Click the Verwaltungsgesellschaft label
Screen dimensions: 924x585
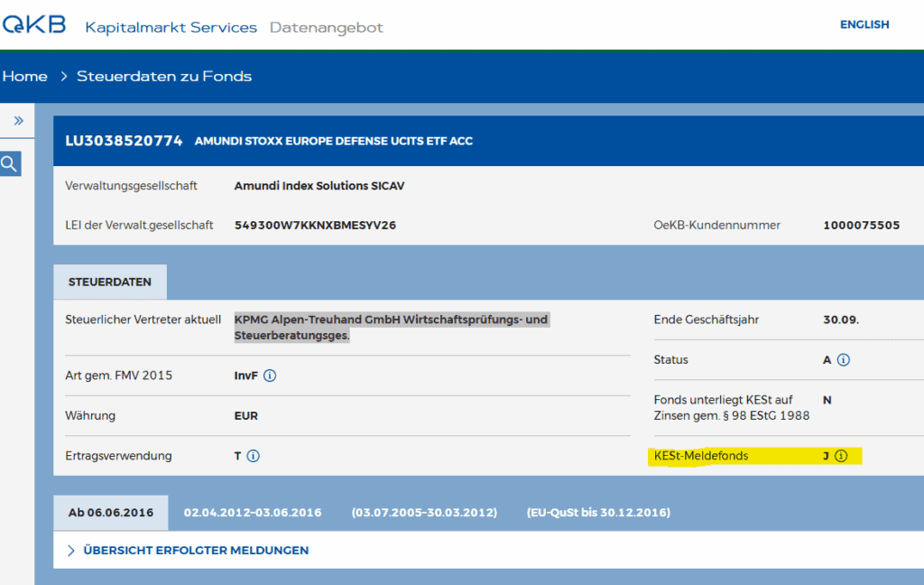[131, 186]
